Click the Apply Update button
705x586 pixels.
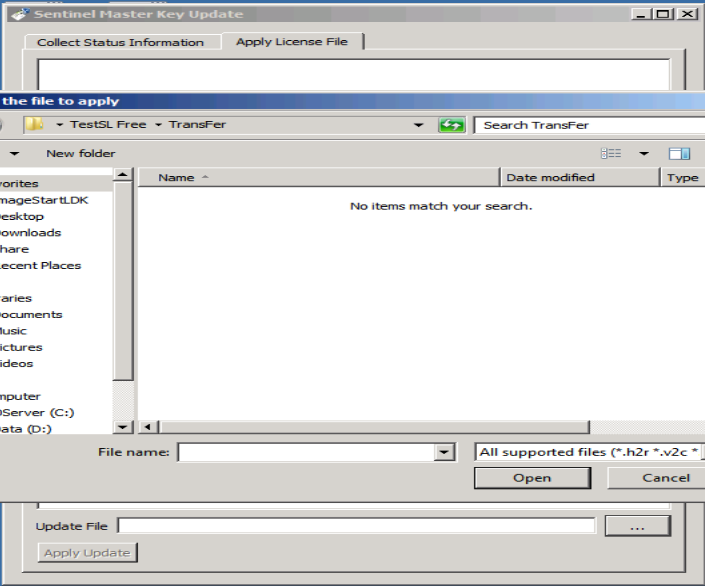point(87,553)
